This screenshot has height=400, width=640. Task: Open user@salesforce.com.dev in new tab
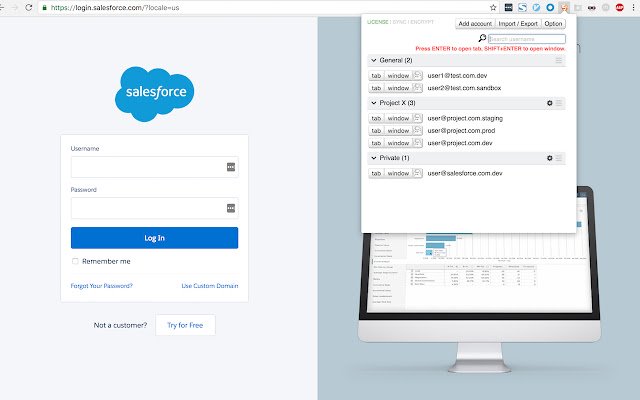point(376,173)
